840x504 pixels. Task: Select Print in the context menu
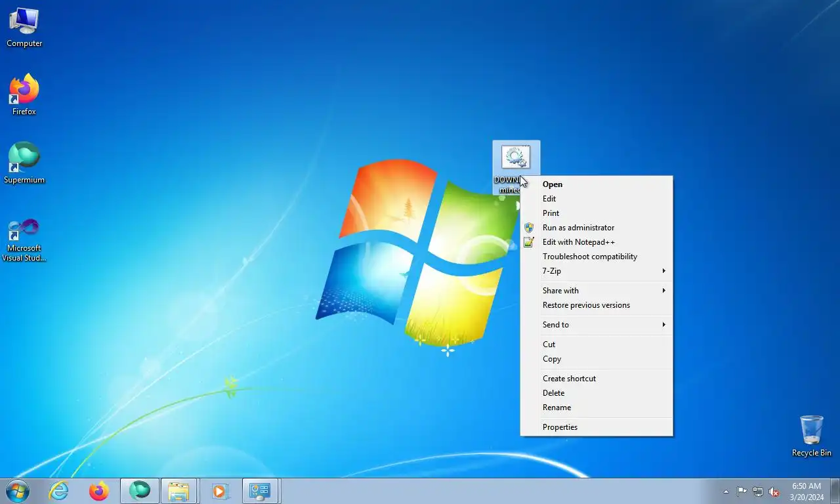click(x=597, y=213)
